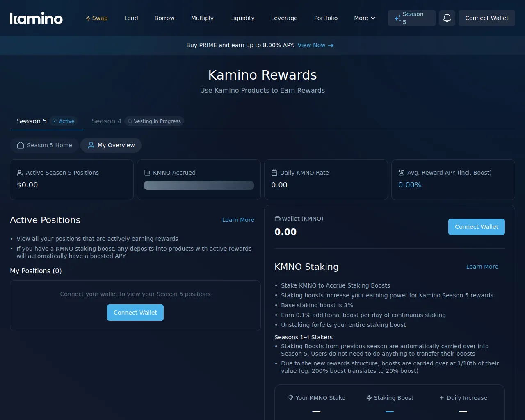Open Portfolio

[x=326, y=18]
